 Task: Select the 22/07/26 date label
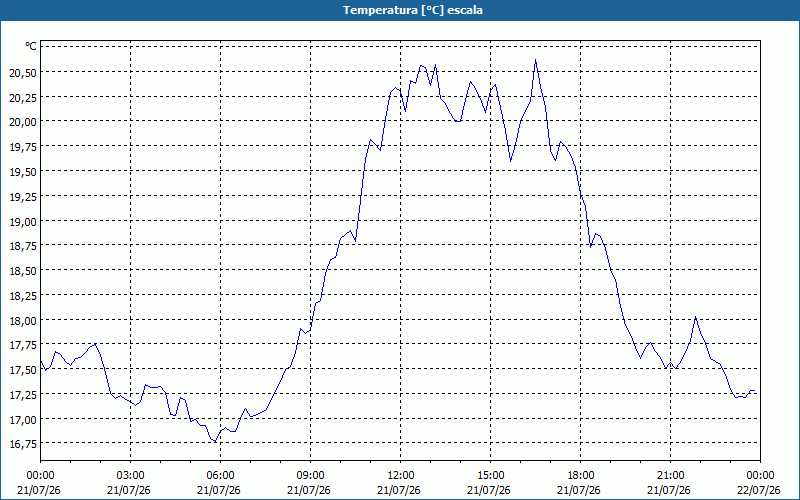tap(759, 490)
